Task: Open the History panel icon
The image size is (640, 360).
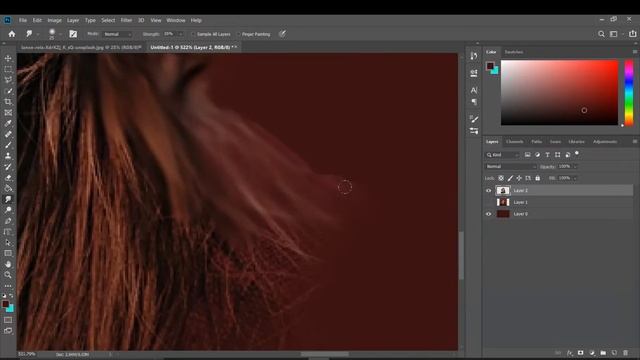Action: (x=474, y=56)
